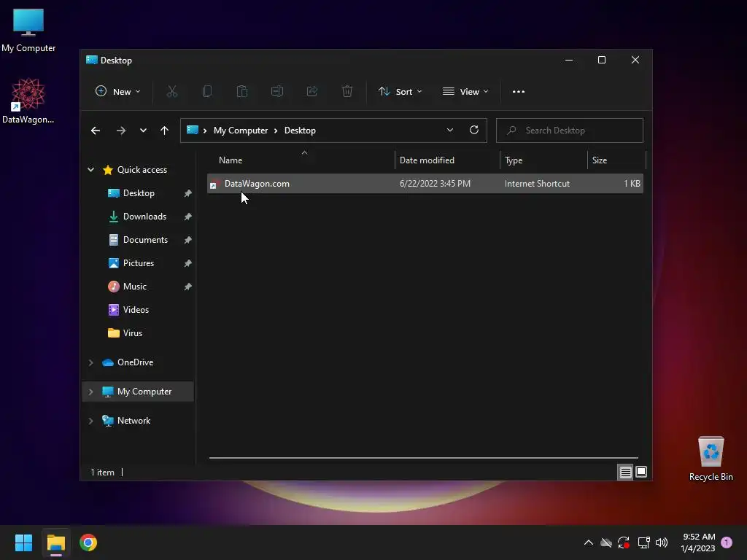Expand address bar history dropdown
The image size is (747, 560).
click(x=449, y=130)
